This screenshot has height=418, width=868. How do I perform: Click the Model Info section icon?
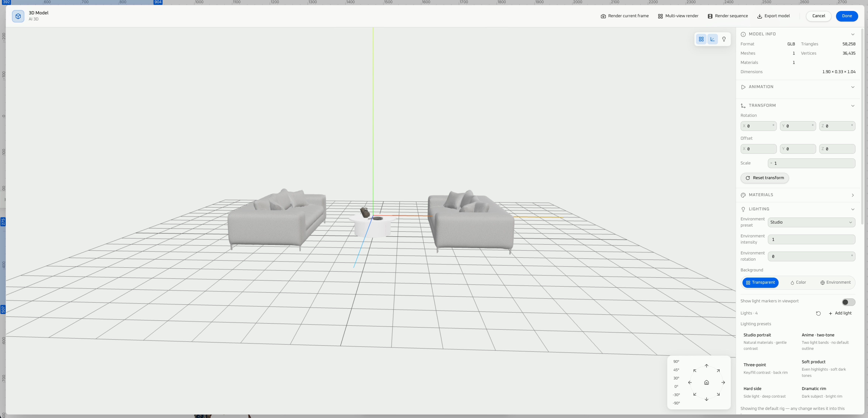pos(743,34)
